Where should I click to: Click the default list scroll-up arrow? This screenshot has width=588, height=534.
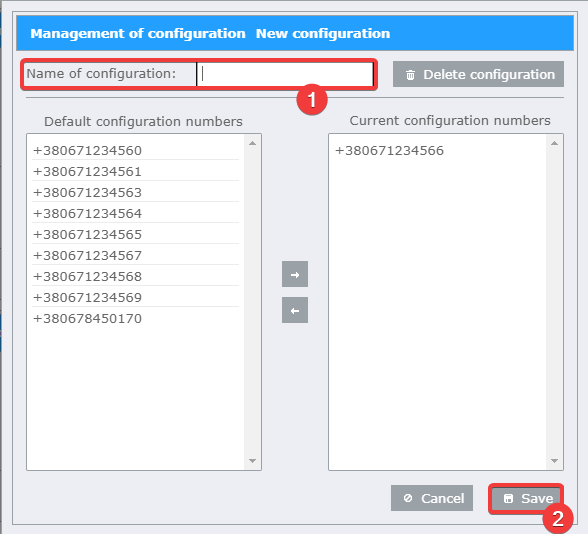click(x=252, y=143)
